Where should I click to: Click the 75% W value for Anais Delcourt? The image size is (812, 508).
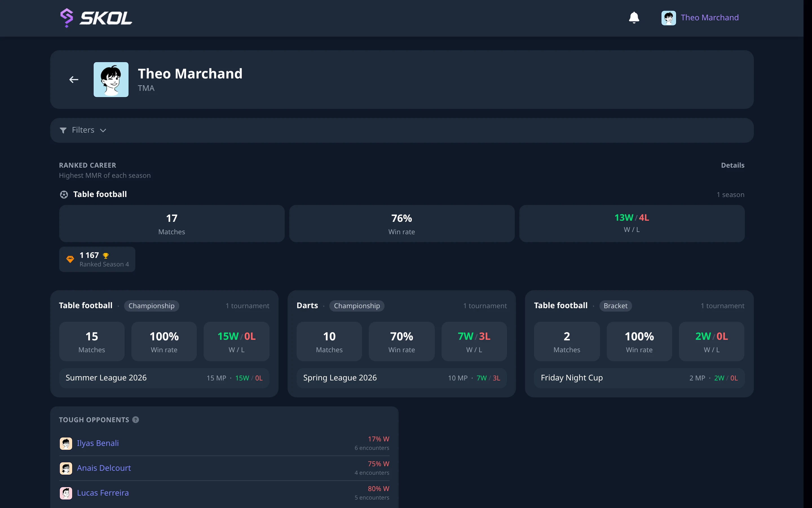click(378, 464)
